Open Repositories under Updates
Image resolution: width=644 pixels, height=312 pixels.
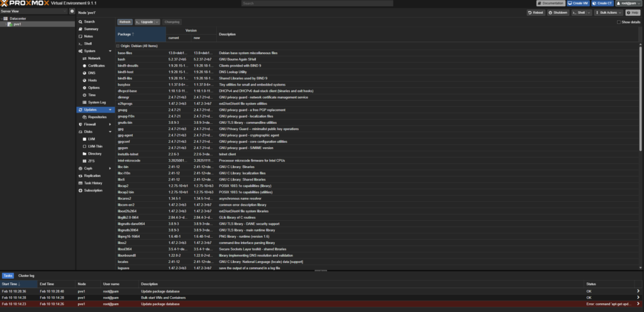pos(97,117)
